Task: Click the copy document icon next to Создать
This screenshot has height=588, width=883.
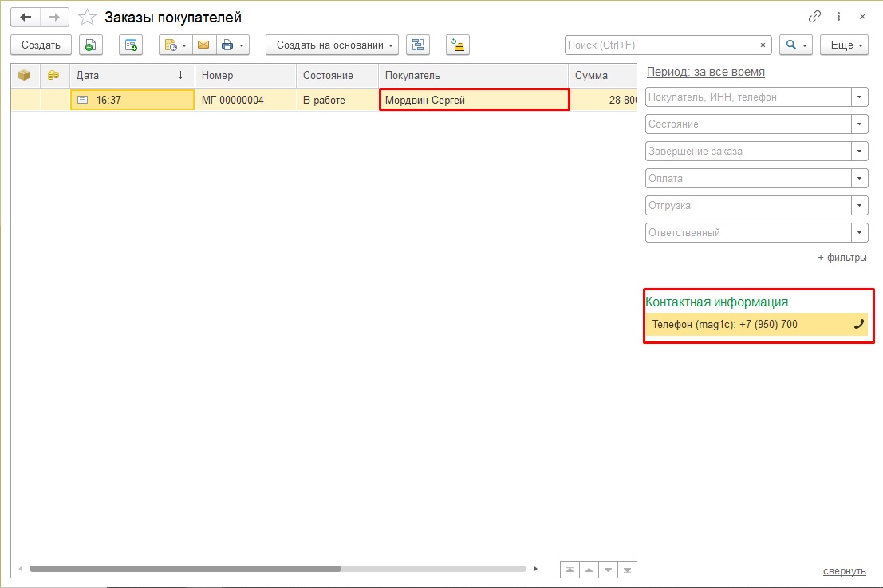Action: coord(90,45)
